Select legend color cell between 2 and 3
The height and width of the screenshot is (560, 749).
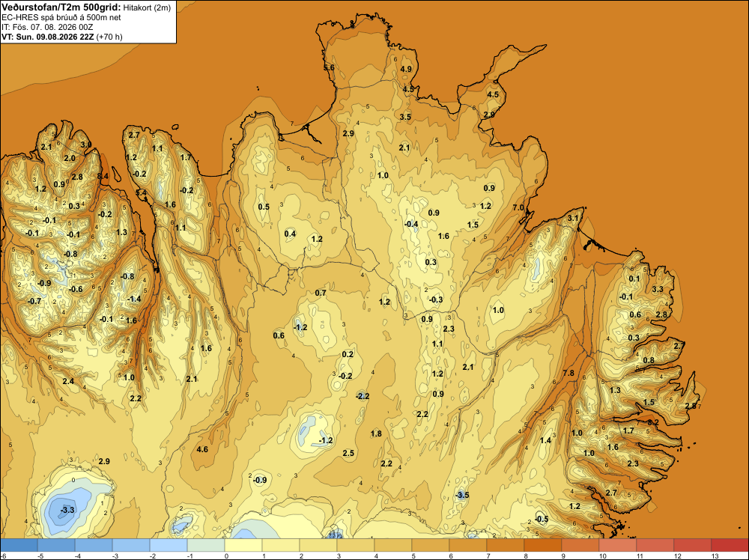click(x=318, y=545)
